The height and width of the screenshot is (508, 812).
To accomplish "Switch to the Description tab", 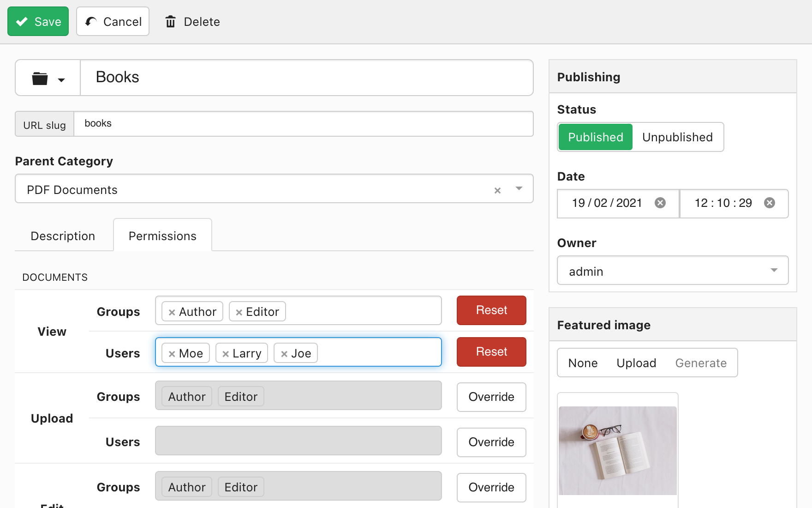I will tap(63, 236).
